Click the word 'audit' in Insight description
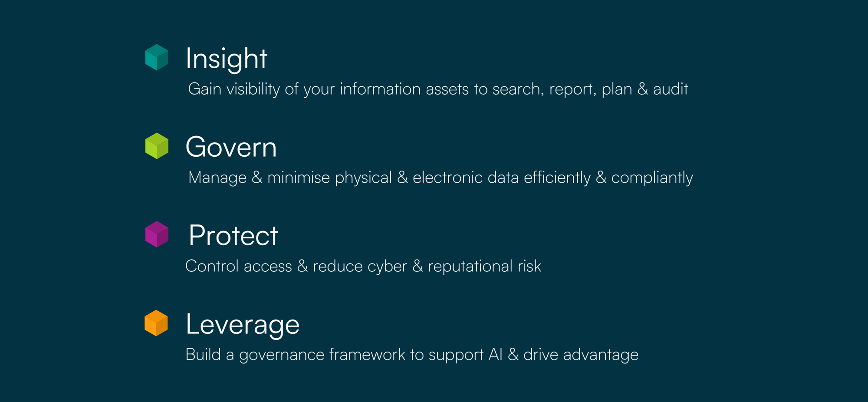Viewport: 868px width, 402px height. (671, 89)
